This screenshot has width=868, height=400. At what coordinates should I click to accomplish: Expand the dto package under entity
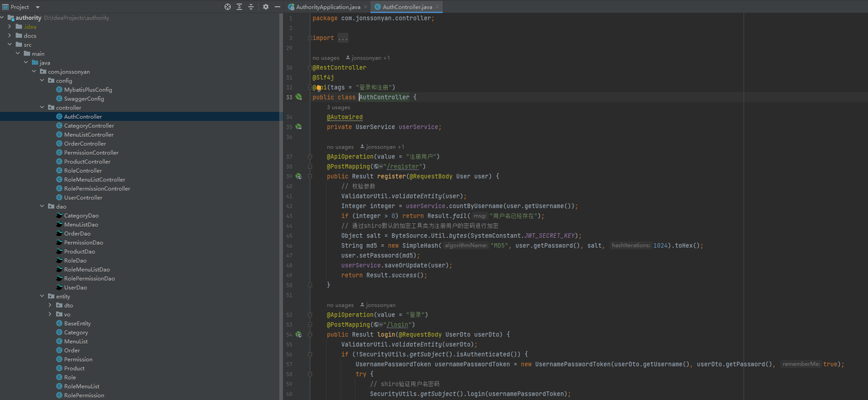pos(50,305)
